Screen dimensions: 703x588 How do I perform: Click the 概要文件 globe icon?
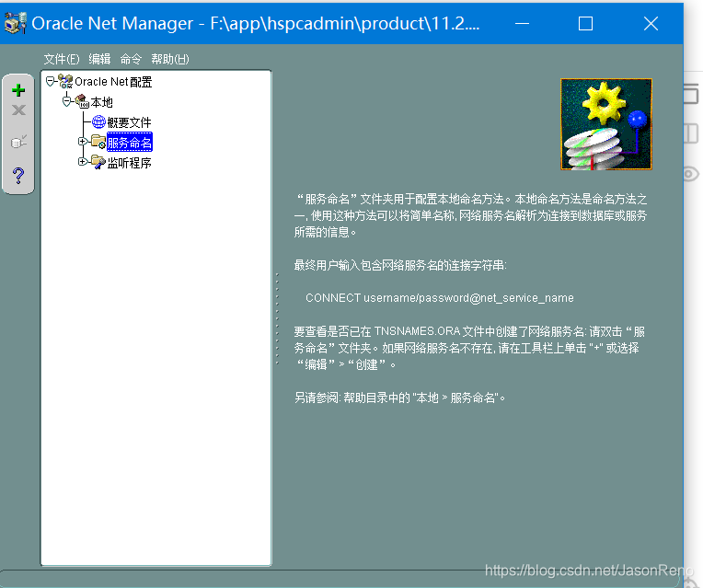(98, 121)
